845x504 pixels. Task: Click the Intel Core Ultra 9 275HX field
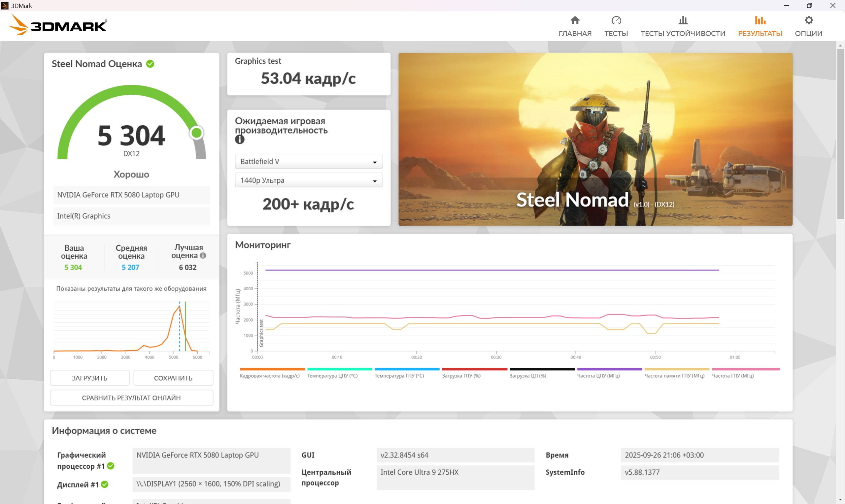[x=455, y=478]
